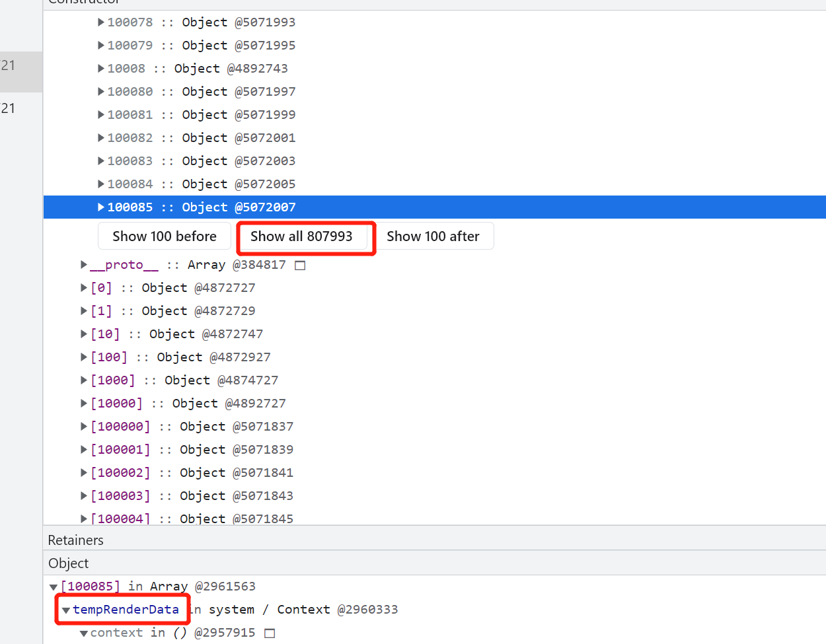The width and height of the screenshot is (826, 644).
Task: Click the Object column header in Retainers
Action: click(434, 563)
